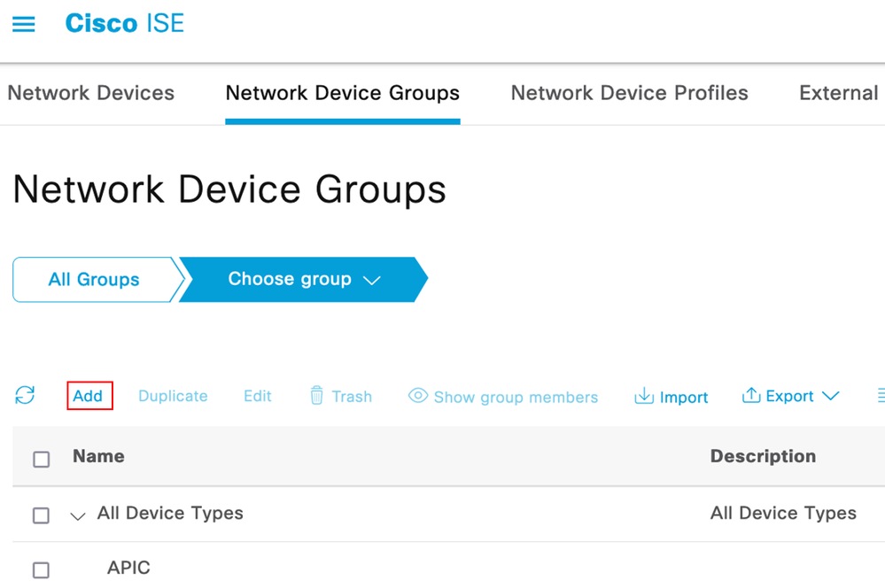Check the All Device Types row checkbox
This screenshot has height=588, width=885.
coord(41,514)
